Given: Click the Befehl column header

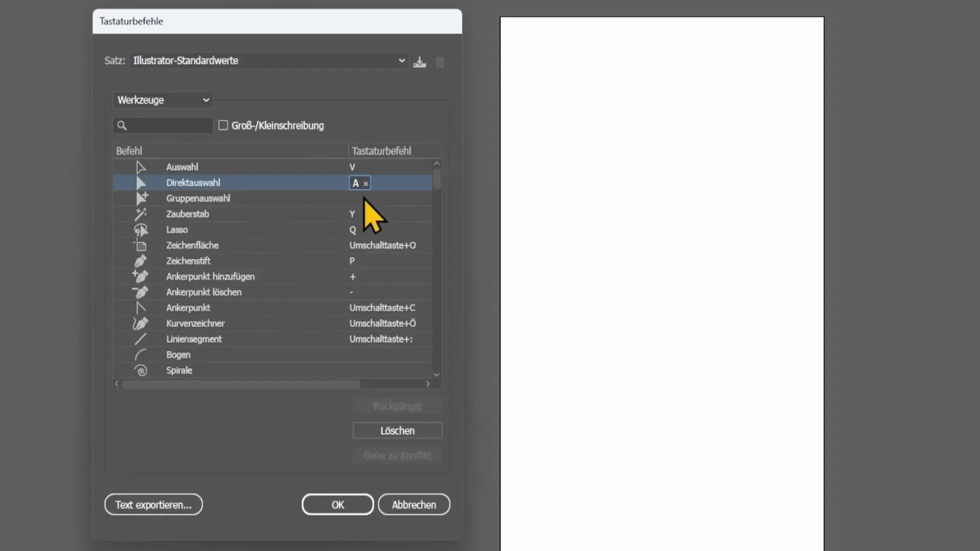Looking at the screenshot, I should point(129,151).
